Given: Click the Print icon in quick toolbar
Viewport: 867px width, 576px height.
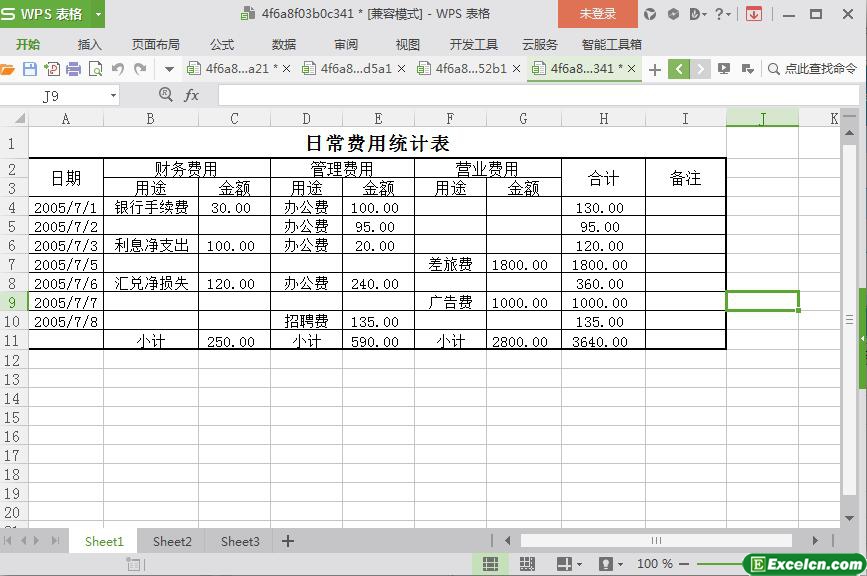Looking at the screenshot, I should coord(74,69).
